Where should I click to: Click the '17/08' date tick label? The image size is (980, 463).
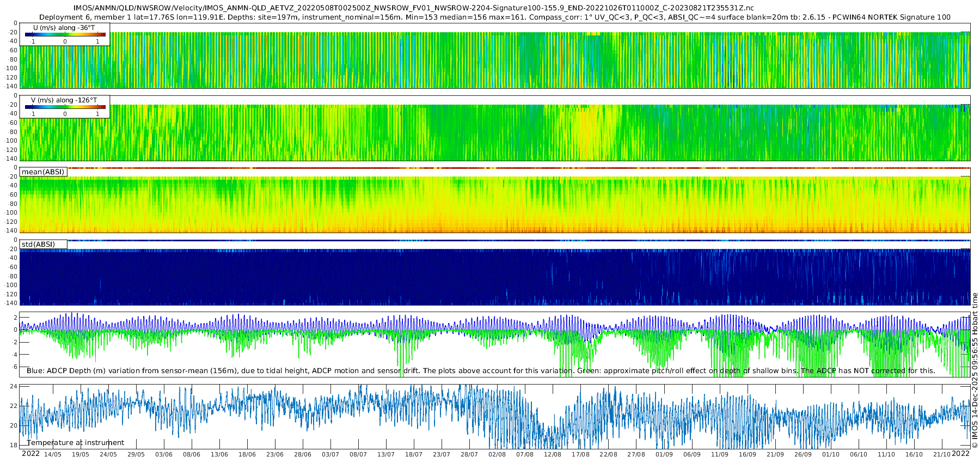click(580, 454)
